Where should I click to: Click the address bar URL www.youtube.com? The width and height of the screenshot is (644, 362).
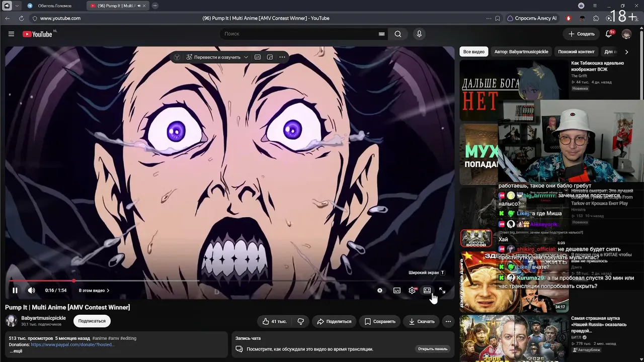tap(60, 18)
